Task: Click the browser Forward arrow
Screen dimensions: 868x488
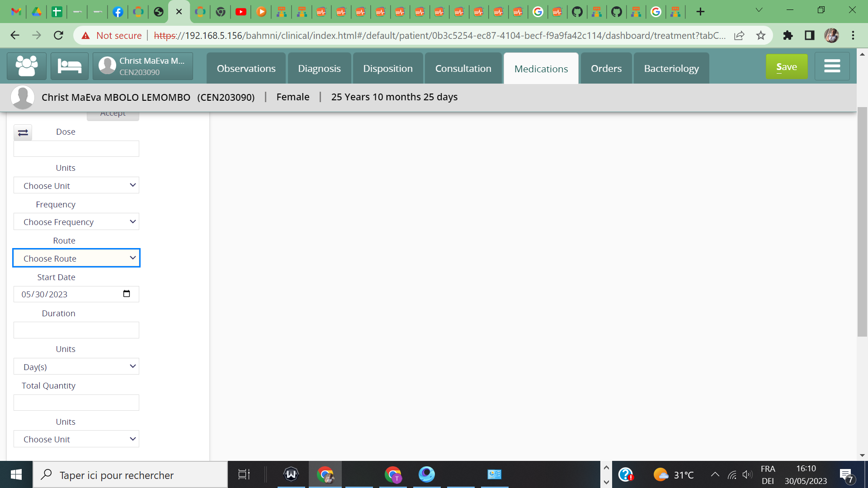Action: click(37, 35)
